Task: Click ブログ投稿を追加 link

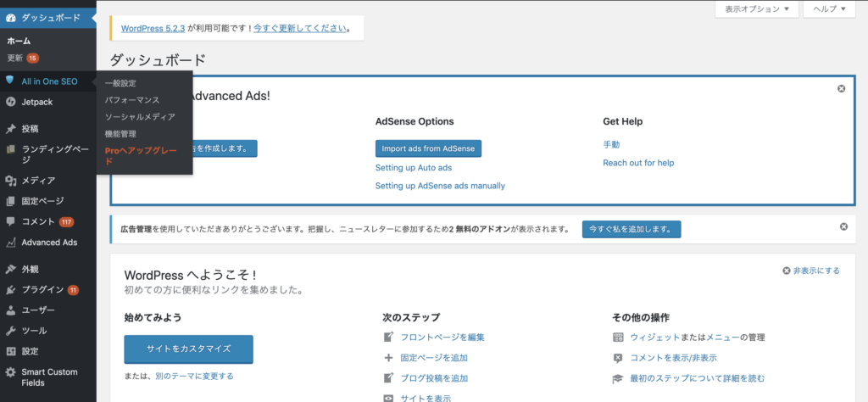Action: tap(434, 378)
